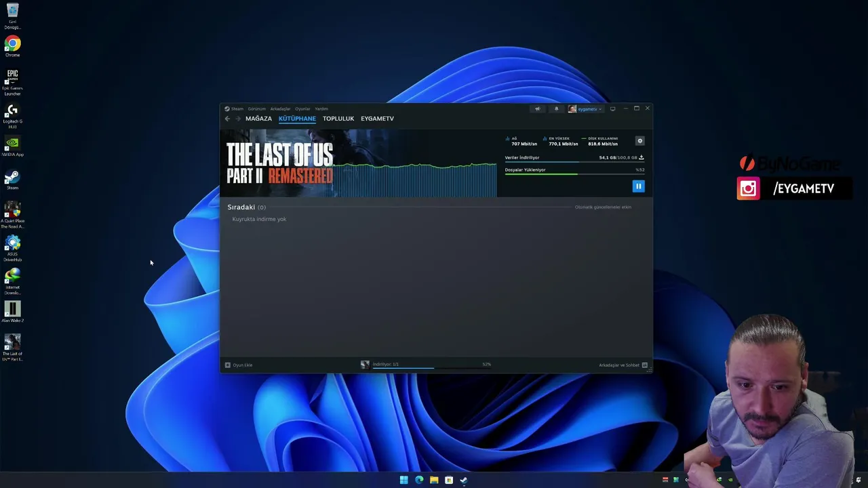Click Oyun Ekle add game button
The height and width of the screenshot is (488, 868).
click(x=239, y=365)
